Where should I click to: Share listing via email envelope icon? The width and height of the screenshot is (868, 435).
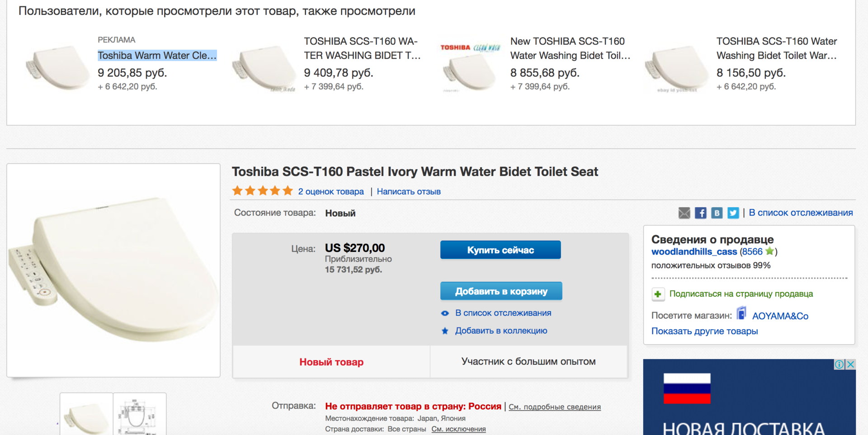684,213
